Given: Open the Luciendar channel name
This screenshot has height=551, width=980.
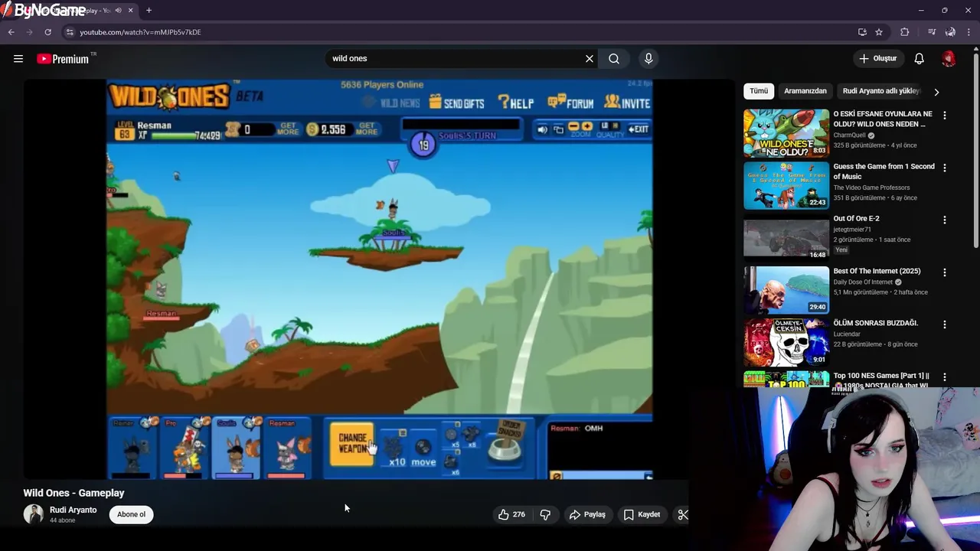Looking at the screenshot, I should coord(847,334).
